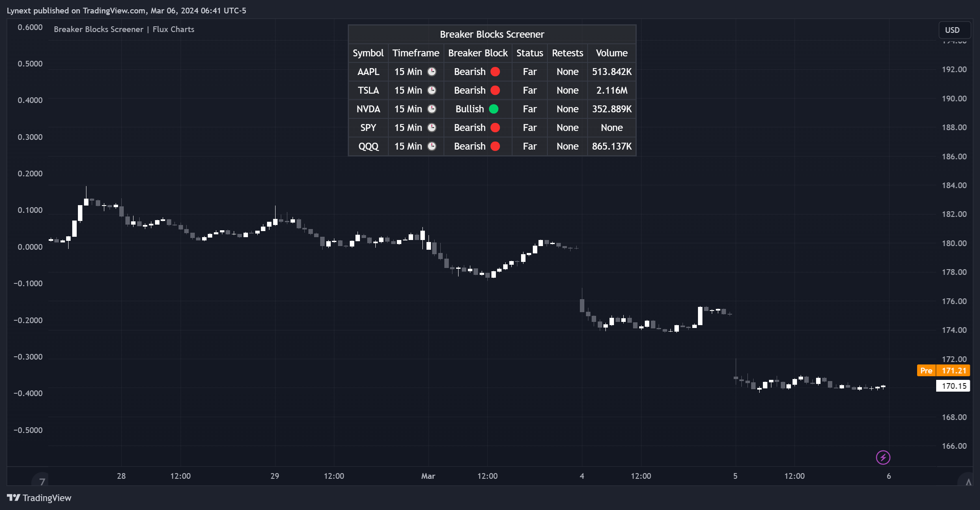This screenshot has width=980, height=510.
Task: Click TSLA volume value 2.116M
Action: click(612, 90)
